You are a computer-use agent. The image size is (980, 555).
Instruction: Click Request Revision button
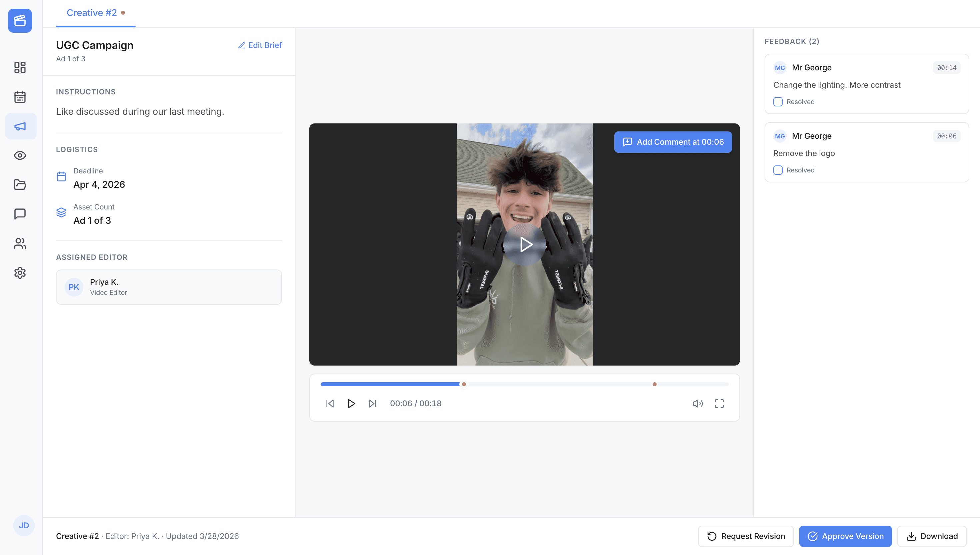click(746, 536)
